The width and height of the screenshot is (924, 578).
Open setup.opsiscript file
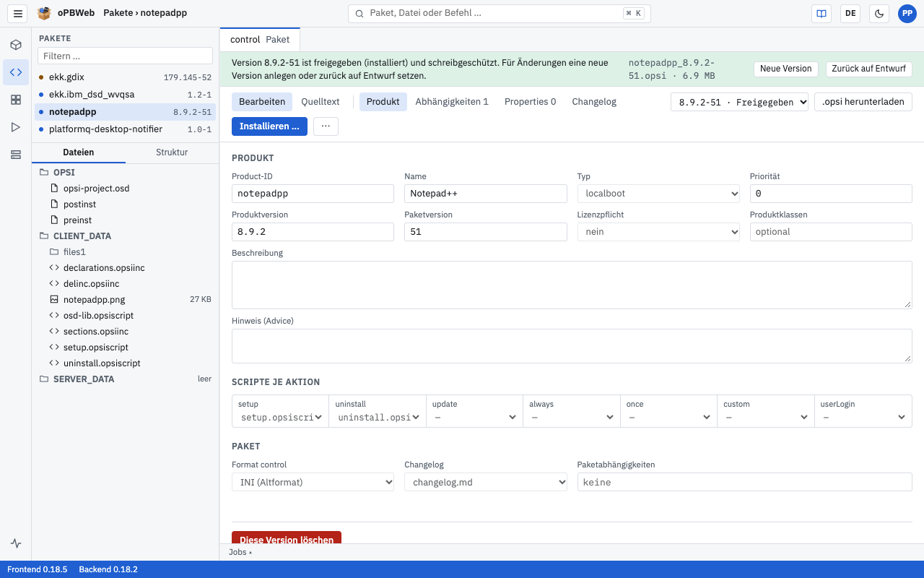point(125,348)
